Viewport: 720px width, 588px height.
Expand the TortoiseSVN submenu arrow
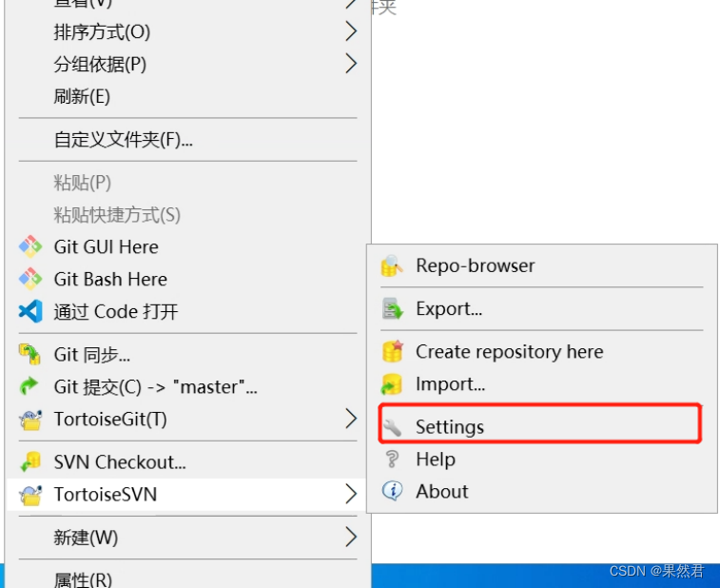(x=351, y=494)
